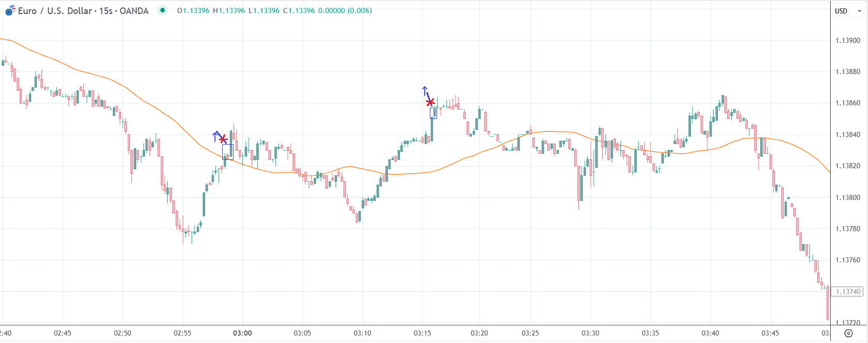This screenshot has width=868, height=343.
Task: Click the 1.13720 price axis label
Action: click(848, 323)
